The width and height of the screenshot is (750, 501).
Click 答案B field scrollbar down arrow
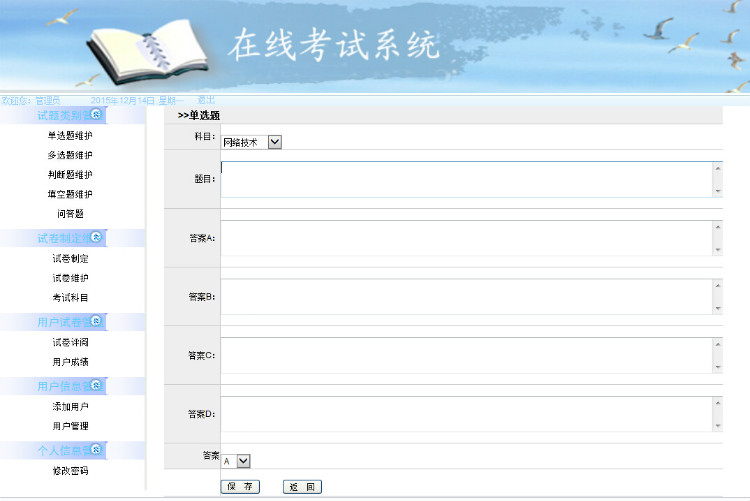[717, 309]
